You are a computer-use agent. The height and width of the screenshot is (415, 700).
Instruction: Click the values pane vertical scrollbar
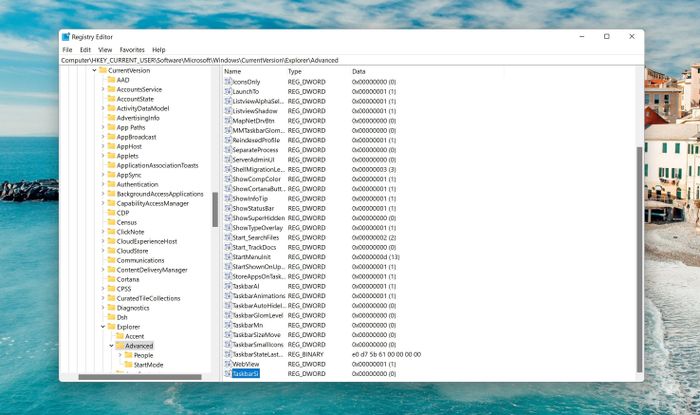coord(639,259)
